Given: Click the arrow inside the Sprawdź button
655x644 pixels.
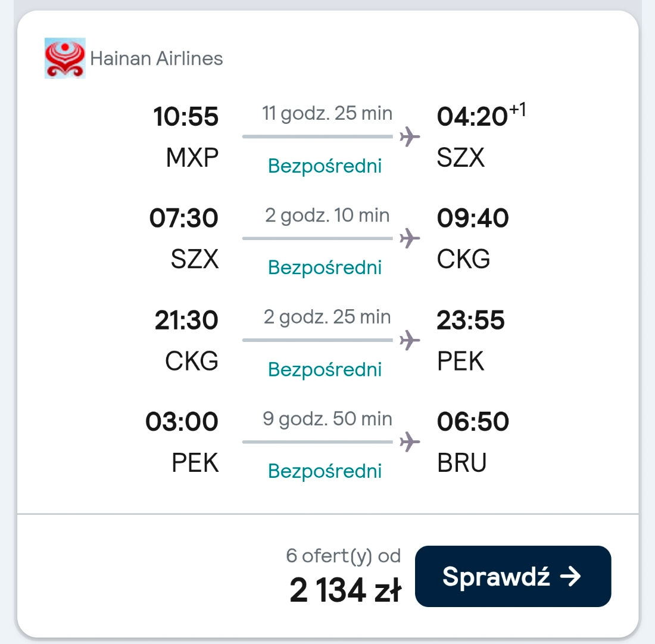Looking at the screenshot, I should click(x=570, y=577).
